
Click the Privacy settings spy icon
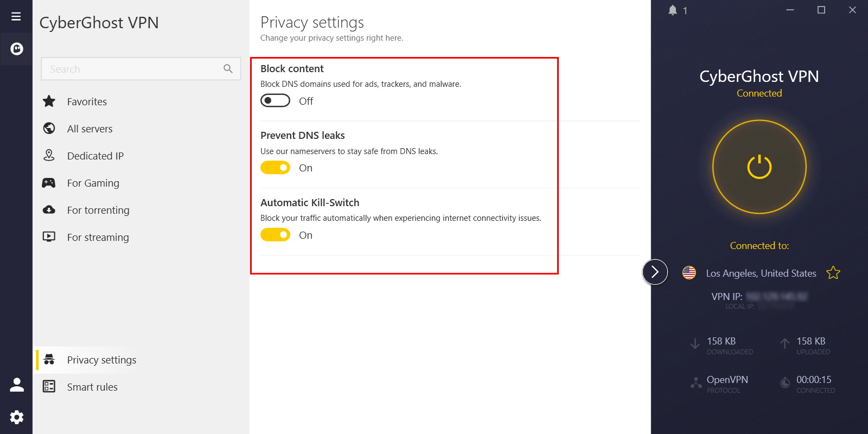pyautogui.click(x=49, y=359)
